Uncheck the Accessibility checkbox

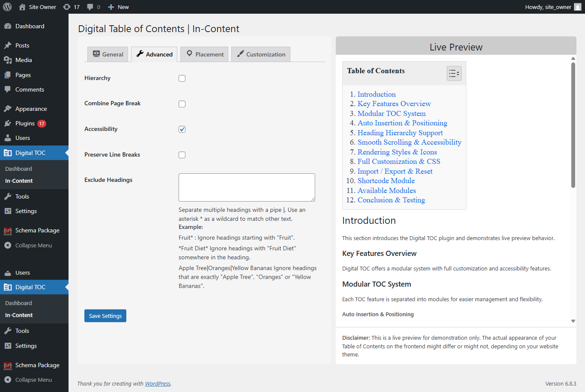click(x=182, y=129)
